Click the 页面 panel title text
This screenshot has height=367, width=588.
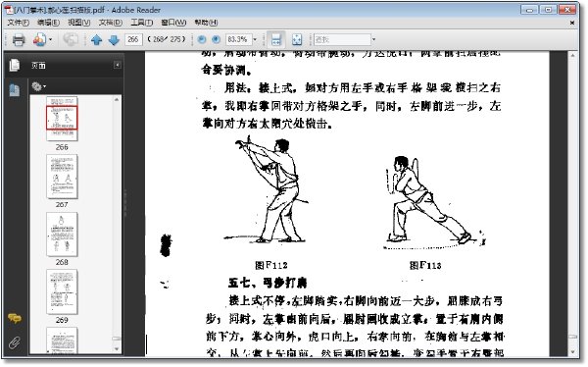coord(38,66)
